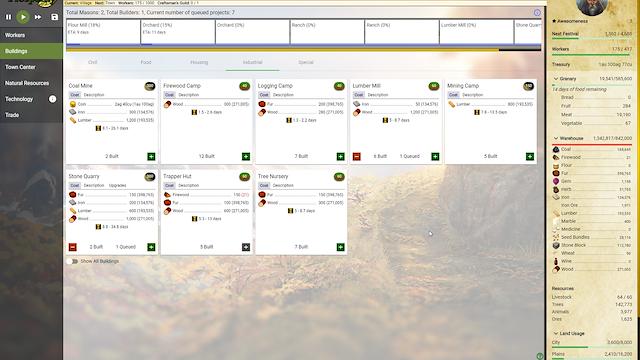Viewport: 640px width, 360px height.
Task: Open the info icon at the queue header
Action: point(537,13)
